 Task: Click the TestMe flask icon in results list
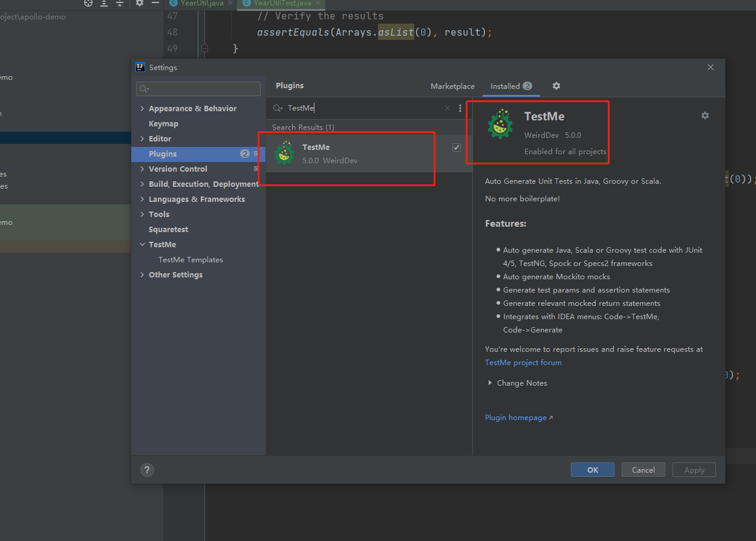pyautogui.click(x=284, y=154)
